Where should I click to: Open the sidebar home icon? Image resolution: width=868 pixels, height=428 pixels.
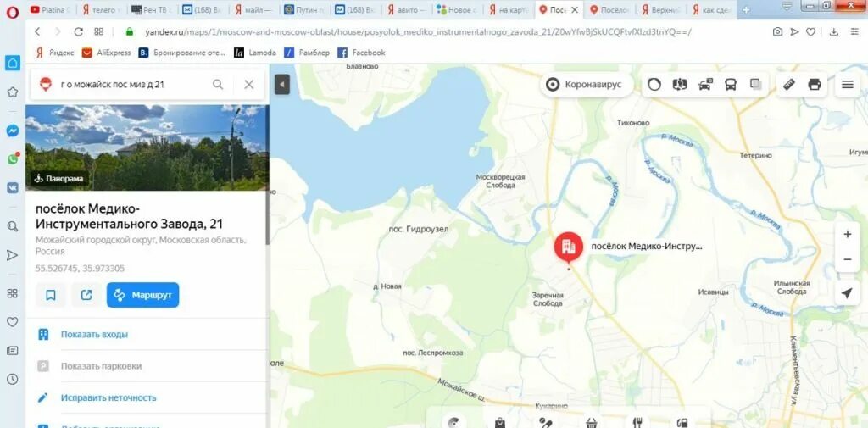tap(12, 62)
